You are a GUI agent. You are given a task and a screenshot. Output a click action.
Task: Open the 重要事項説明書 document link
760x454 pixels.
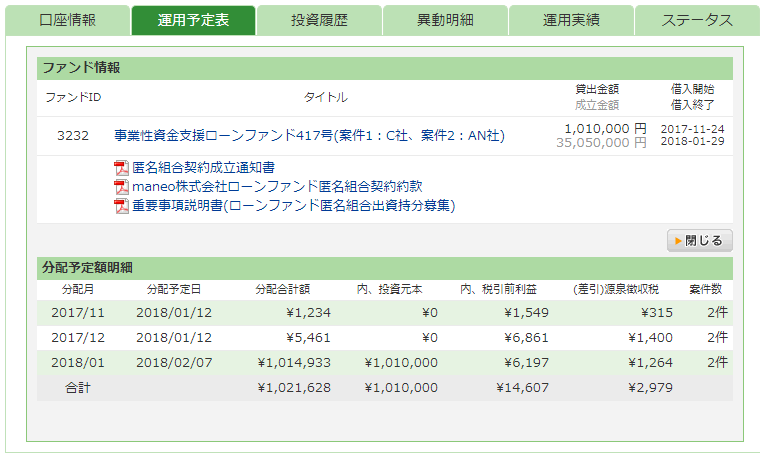[x=293, y=205]
